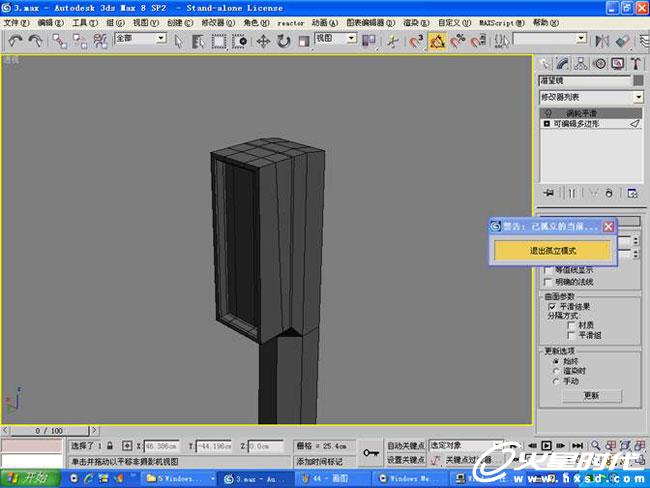Open the MAXScript menu
Viewport: 650px width, 488px height.
502,23
